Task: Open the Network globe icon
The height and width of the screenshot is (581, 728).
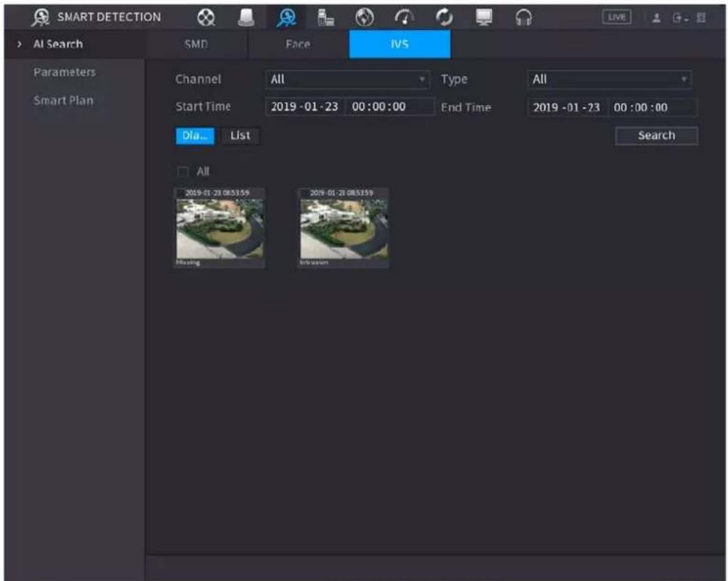Action: 364,17
